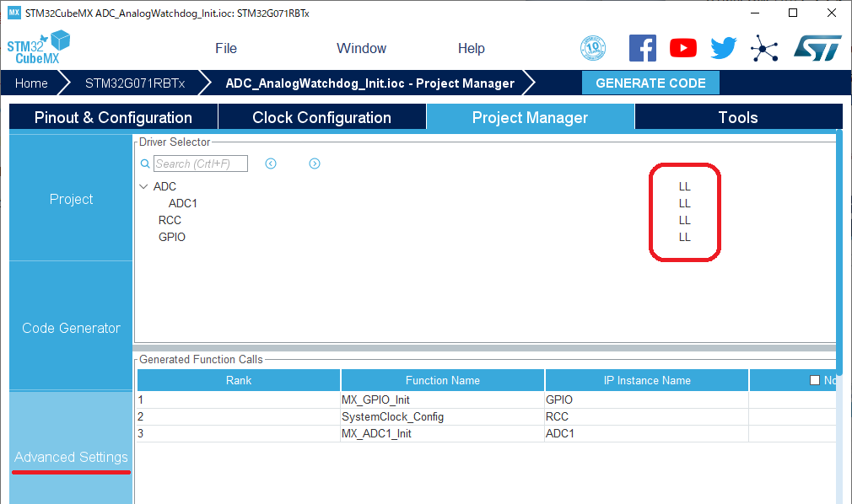Open the YouTube channel icon
The width and height of the screenshot is (852, 504).
click(x=683, y=48)
